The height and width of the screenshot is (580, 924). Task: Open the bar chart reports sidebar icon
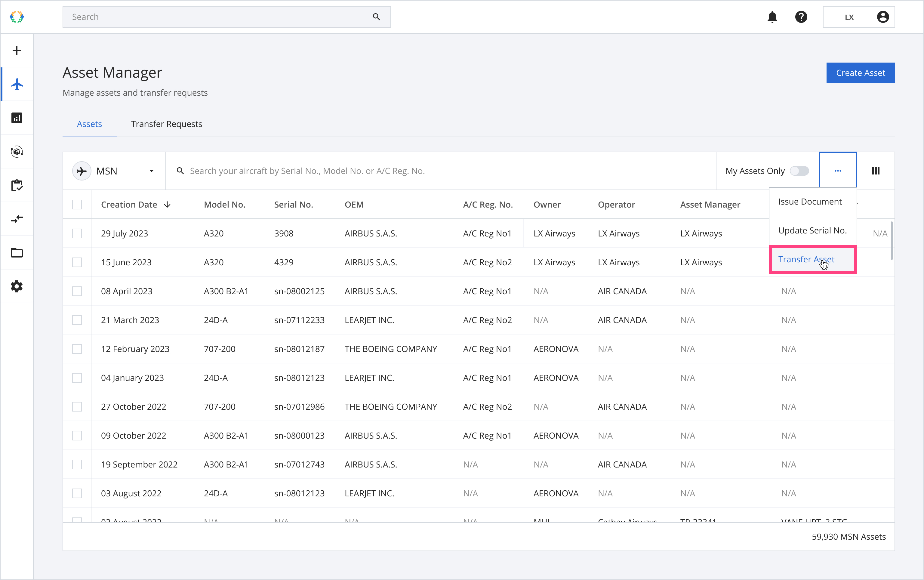click(17, 118)
